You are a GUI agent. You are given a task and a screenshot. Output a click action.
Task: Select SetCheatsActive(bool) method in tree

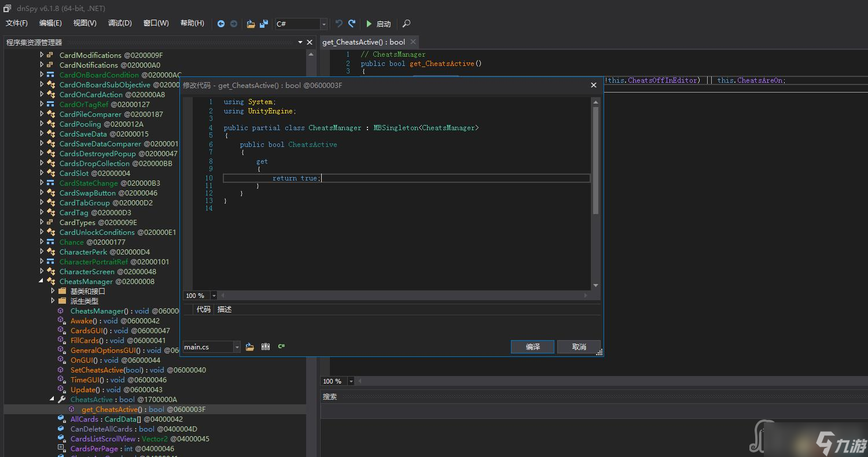coord(138,370)
